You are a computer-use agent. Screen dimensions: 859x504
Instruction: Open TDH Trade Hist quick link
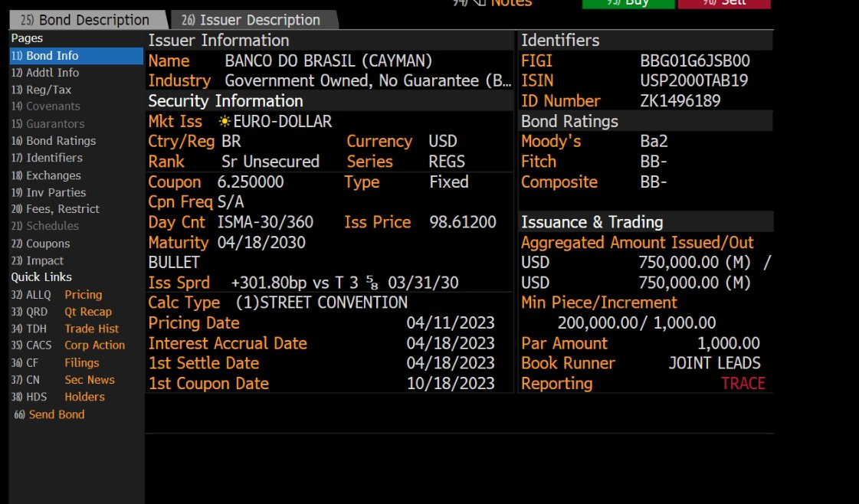pos(64,329)
